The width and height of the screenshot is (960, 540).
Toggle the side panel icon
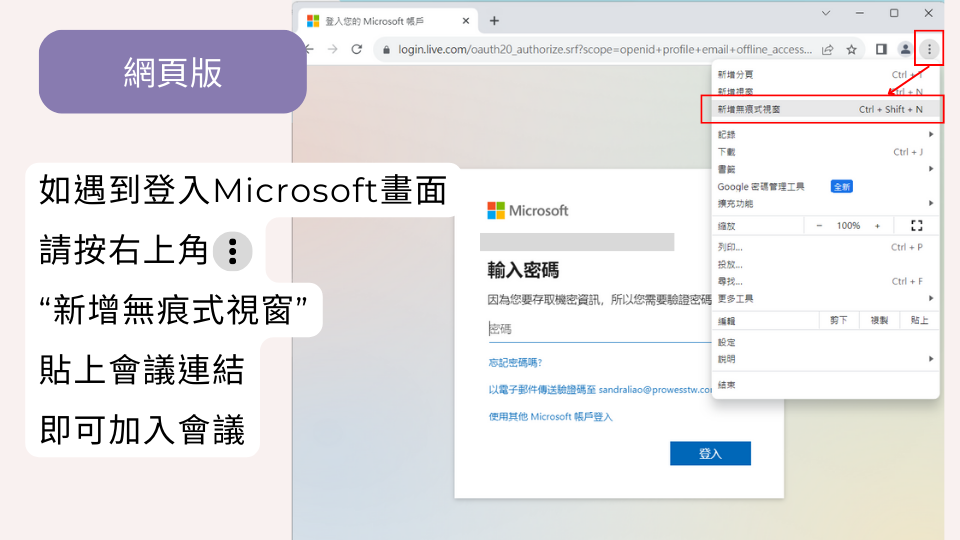pyautogui.click(x=881, y=50)
